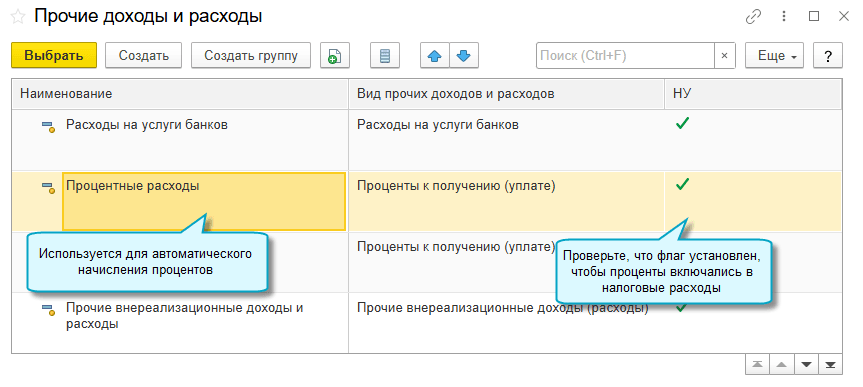The height and width of the screenshot is (387, 863).
Task: Jump to the last list record
Action: (x=830, y=365)
